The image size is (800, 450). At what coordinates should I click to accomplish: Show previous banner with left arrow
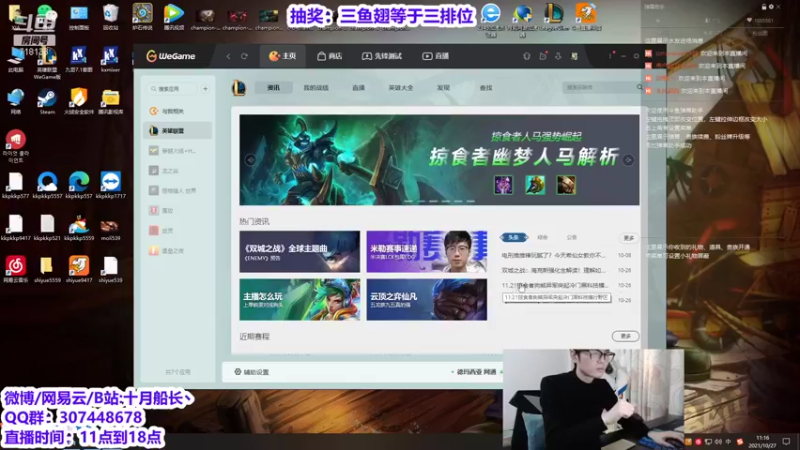click(x=250, y=160)
